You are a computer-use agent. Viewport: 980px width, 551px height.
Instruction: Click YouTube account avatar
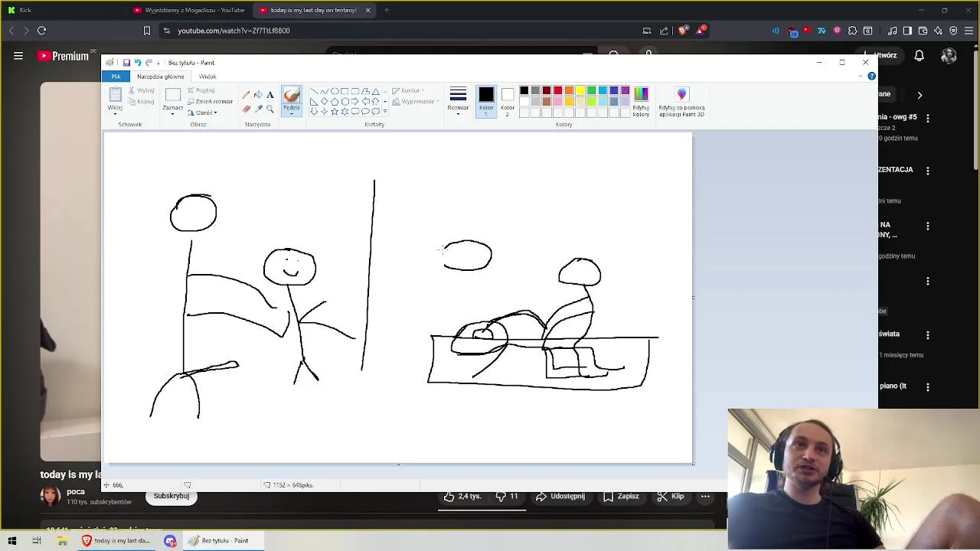click(949, 56)
